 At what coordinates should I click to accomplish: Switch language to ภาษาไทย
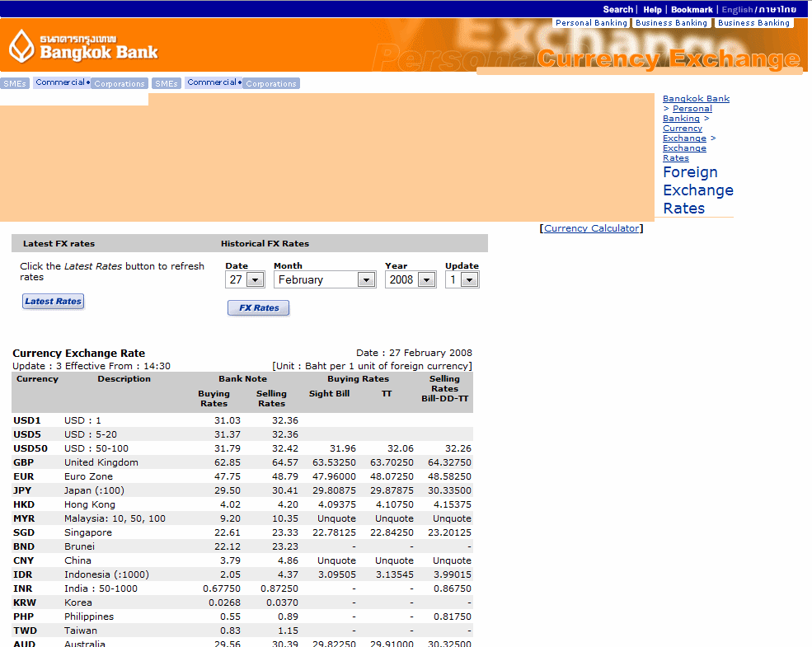tap(777, 9)
